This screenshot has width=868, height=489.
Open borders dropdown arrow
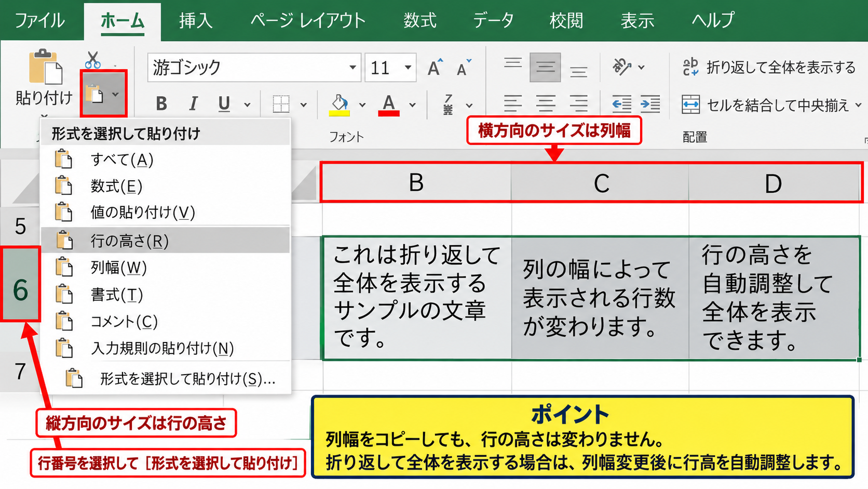point(303,105)
